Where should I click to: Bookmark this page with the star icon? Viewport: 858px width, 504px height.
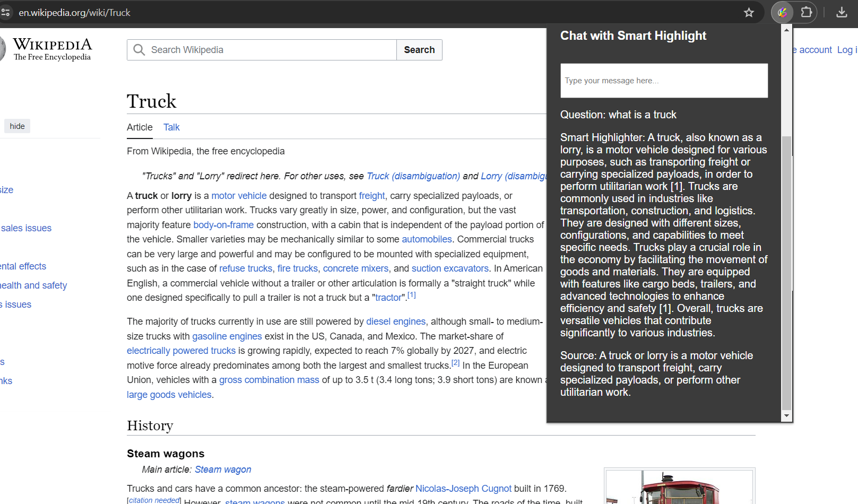749,13
